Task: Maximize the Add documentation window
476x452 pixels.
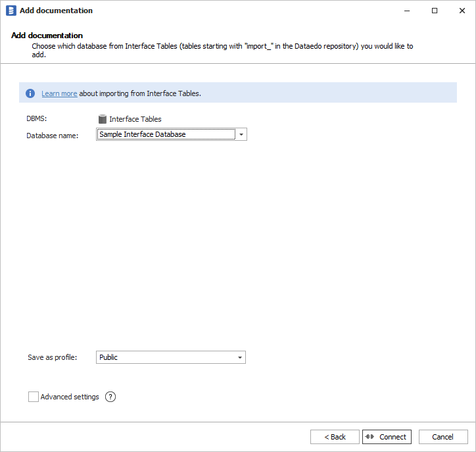Action: [435, 11]
